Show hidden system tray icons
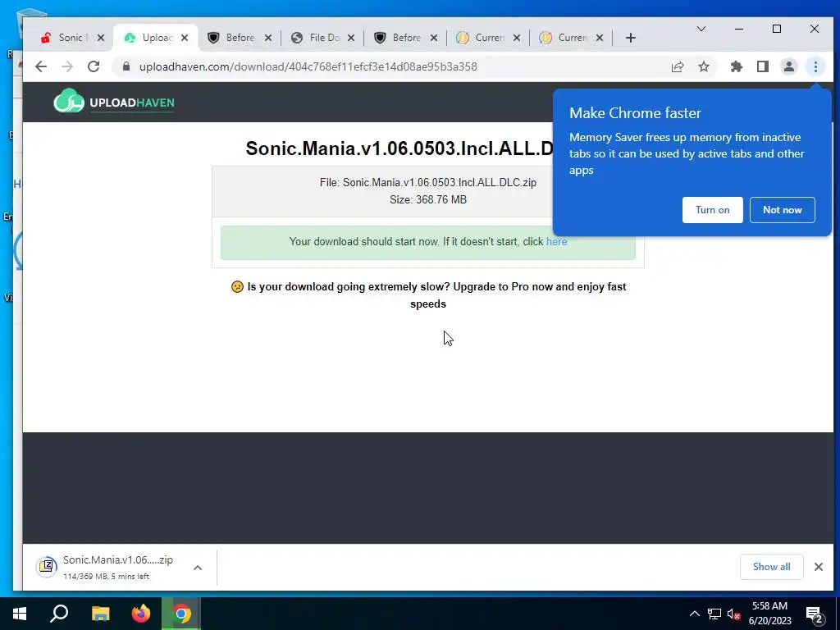 (694, 614)
